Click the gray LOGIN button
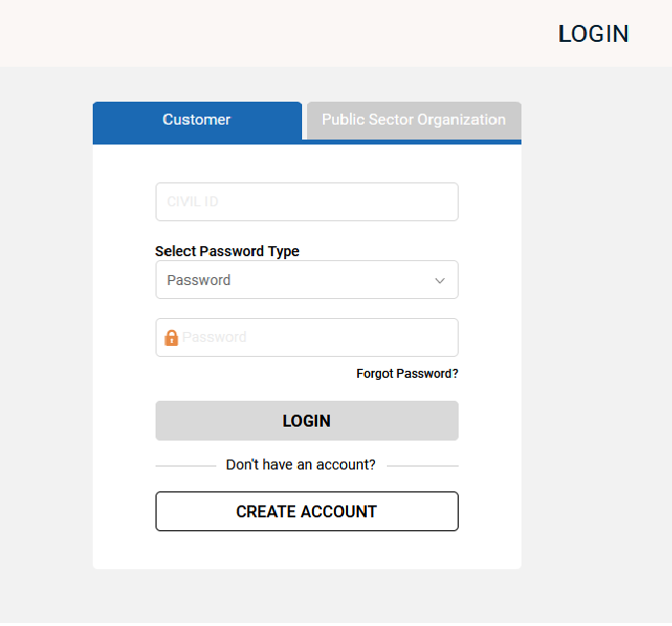 [x=307, y=421]
